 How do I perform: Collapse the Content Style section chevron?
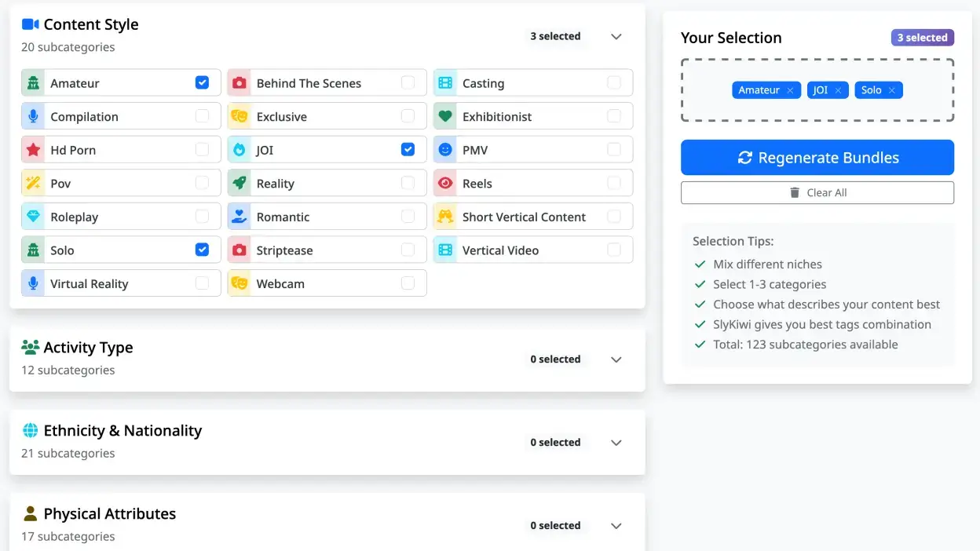[x=616, y=36]
